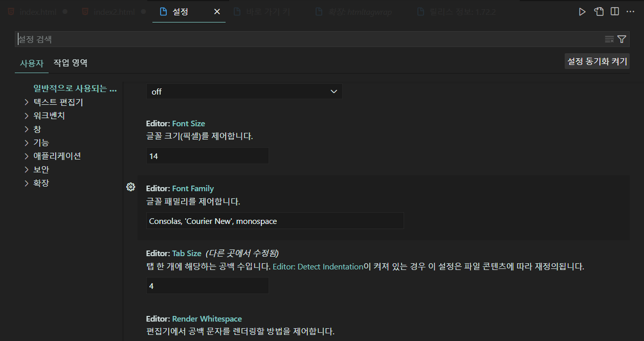
Task: Select the 작업 영역 settings scope tab
Action: point(71,63)
